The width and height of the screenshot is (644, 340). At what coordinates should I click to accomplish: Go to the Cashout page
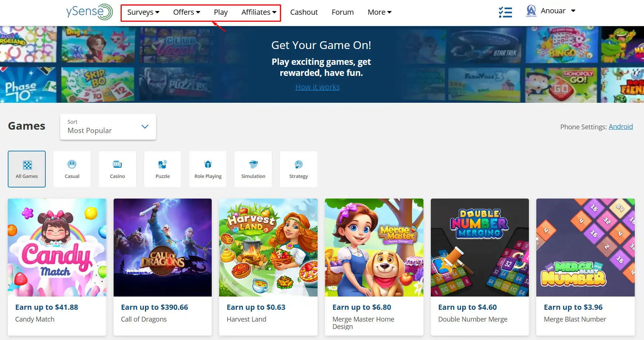pos(304,12)
